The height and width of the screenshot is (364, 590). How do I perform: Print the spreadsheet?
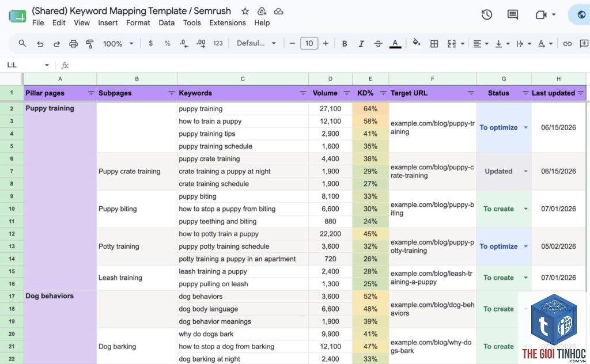click(x=73, y=44)
